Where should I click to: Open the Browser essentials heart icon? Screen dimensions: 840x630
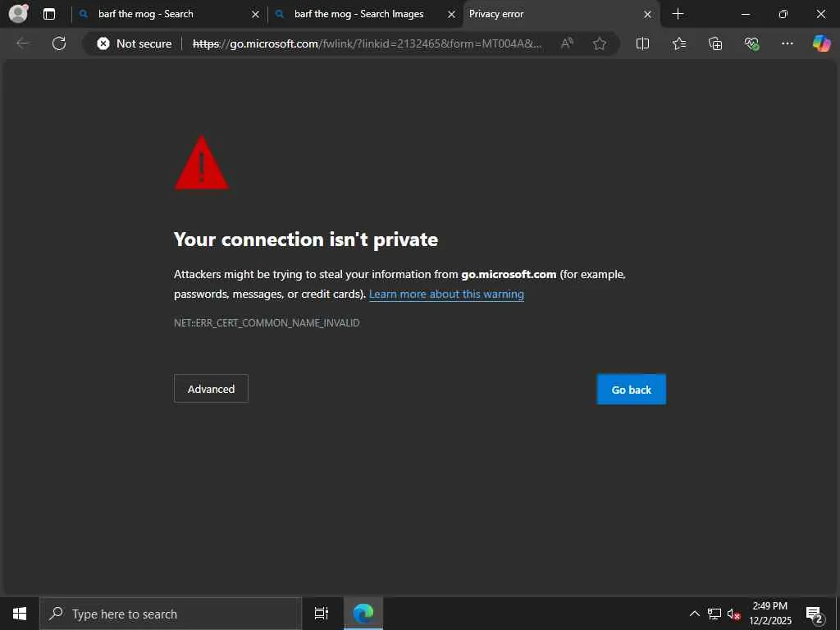pyautogui.click(x=751, y=43)
